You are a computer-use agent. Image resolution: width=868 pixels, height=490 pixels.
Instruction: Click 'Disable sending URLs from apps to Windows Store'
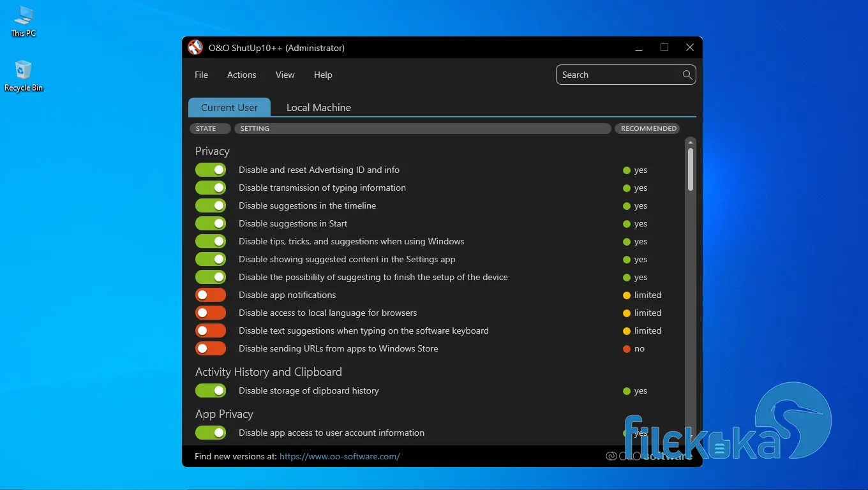coord(338,348)
